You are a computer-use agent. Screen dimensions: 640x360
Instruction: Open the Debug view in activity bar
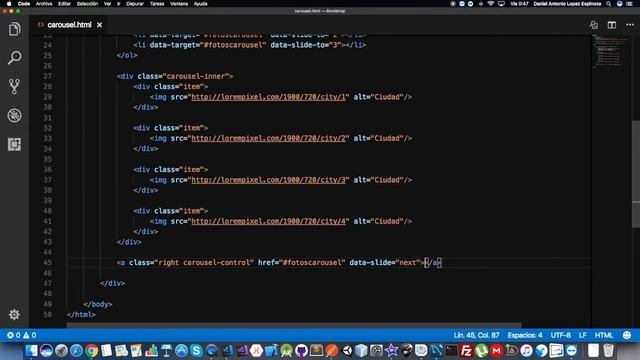pos(14,116)
